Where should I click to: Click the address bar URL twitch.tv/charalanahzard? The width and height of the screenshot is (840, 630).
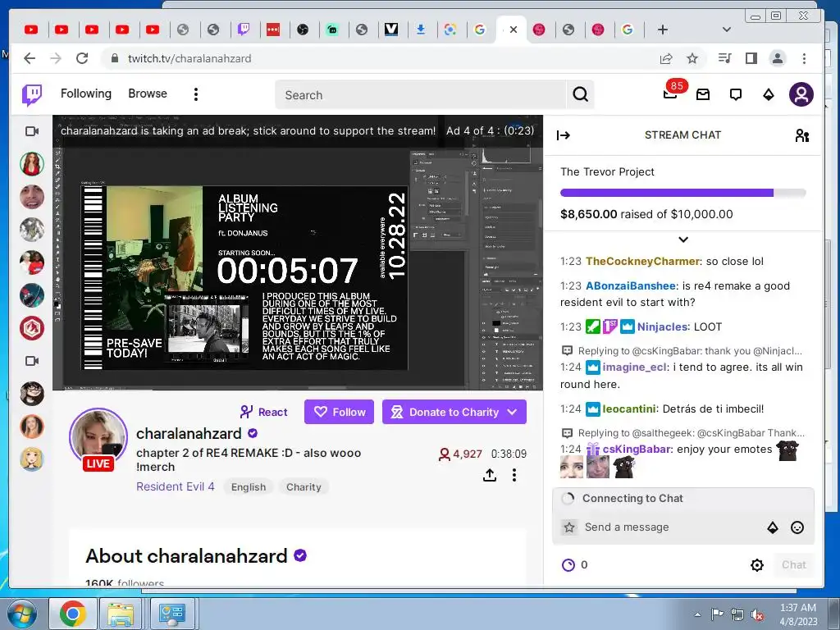click(x=189, y=58)
